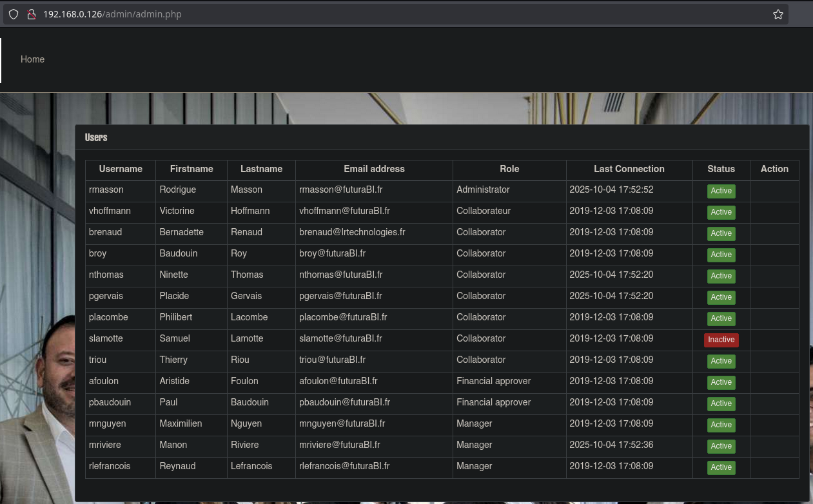Click the Status column header
Screen dimensions: 813x504
[721, 169]
